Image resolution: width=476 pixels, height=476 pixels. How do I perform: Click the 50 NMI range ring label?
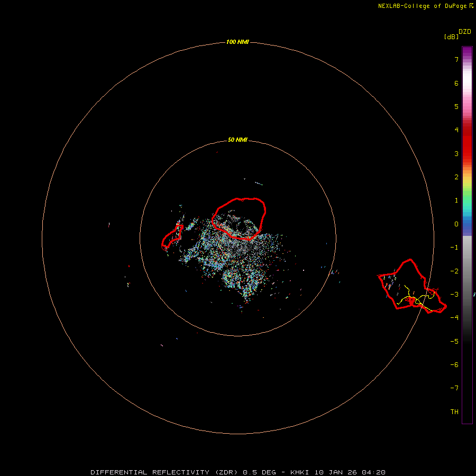pos(237,140)
